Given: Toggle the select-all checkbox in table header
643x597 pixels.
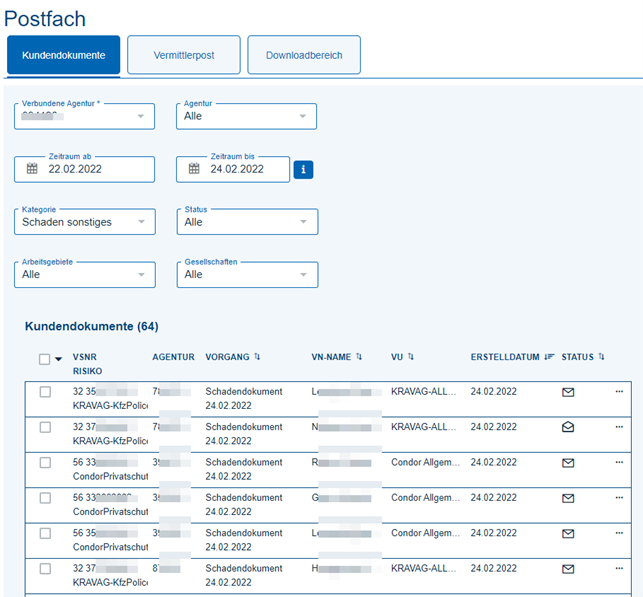Looking at the screenshot, I should 44,359.
